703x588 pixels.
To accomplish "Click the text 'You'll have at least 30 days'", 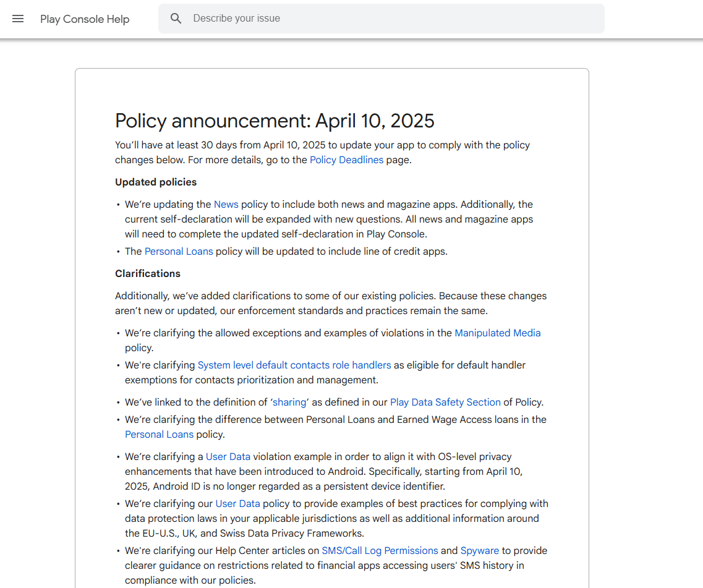I will tap(176, 145).
